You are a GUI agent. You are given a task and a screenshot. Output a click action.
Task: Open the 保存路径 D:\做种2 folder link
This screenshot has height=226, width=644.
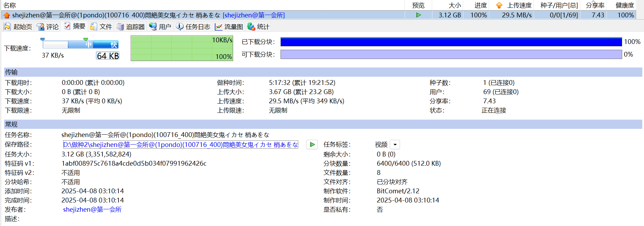(180, 145)
